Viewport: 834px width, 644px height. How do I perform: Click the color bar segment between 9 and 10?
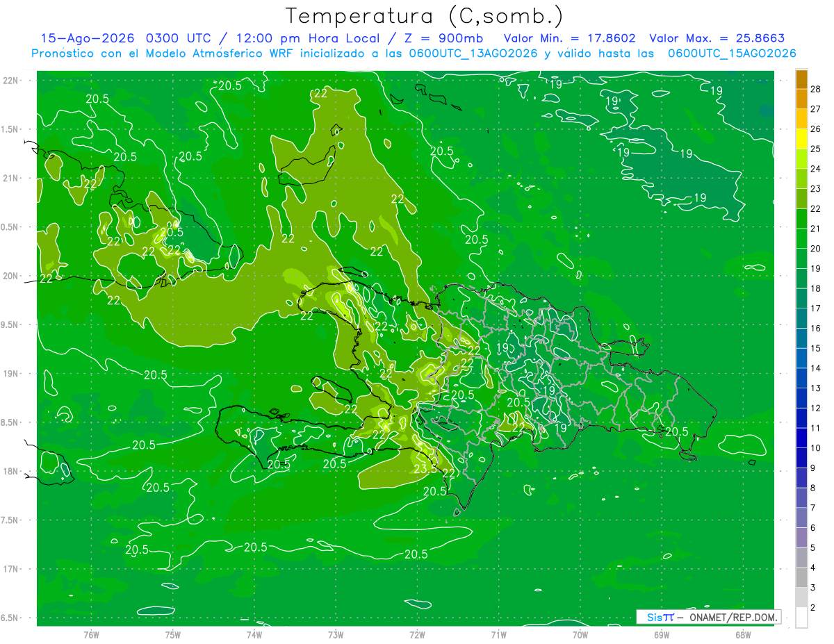click(801, 458)
